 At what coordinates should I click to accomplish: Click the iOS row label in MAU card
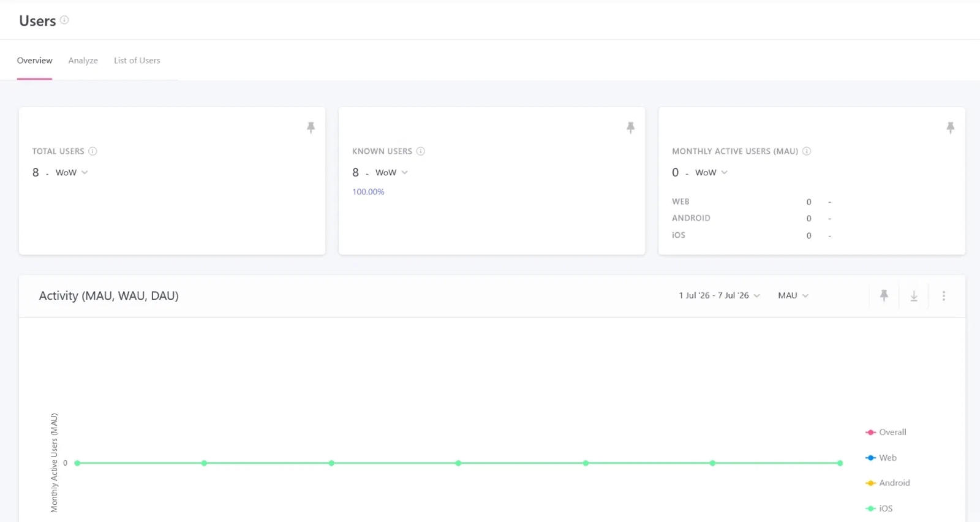[679, 235]
